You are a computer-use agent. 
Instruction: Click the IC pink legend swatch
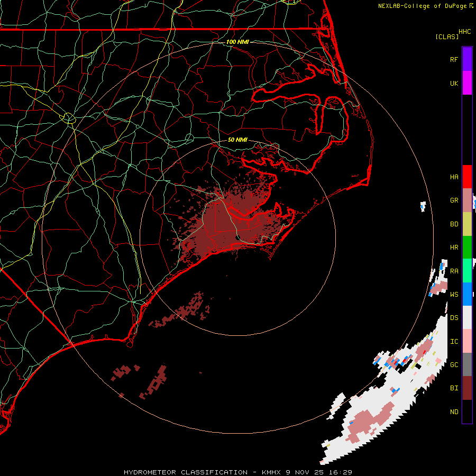tap(467, 341)
